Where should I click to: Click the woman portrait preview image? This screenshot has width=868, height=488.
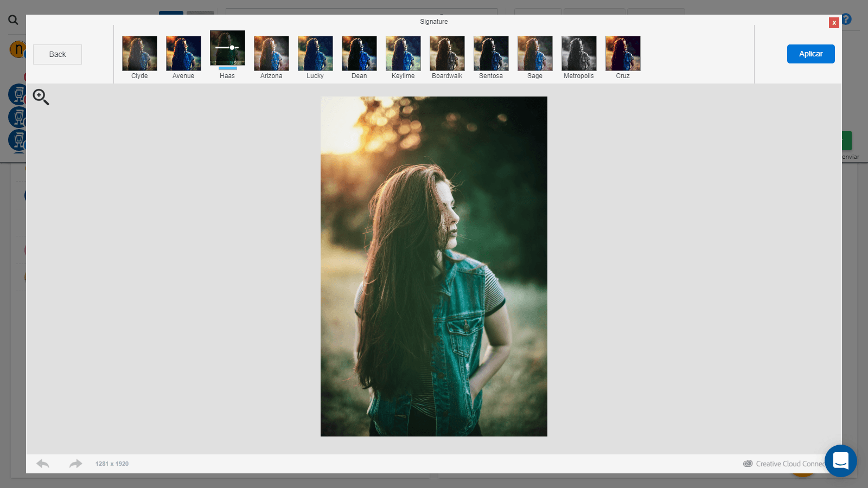click(434, 266)
